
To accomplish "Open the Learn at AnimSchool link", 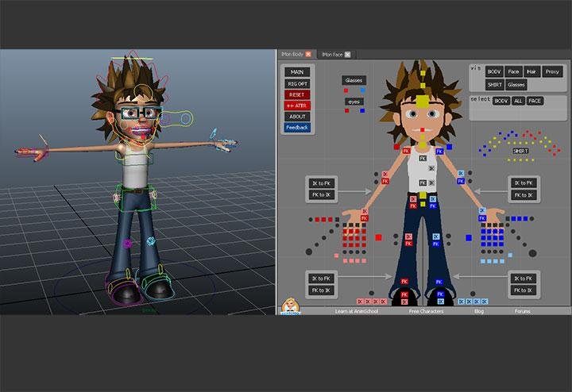I will [357, 312].
